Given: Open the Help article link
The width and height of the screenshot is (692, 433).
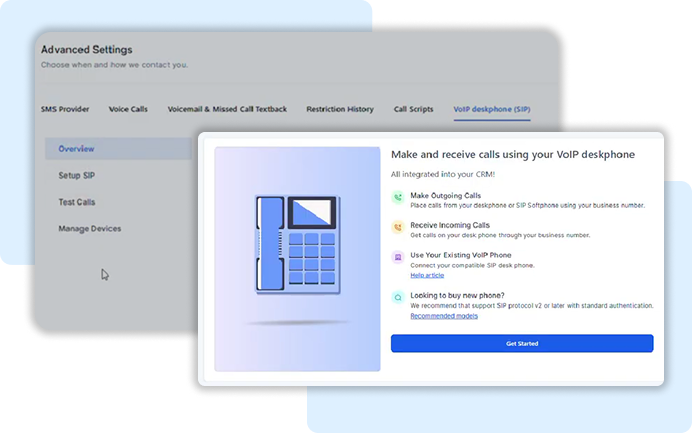Looking at the screenshot, I should tap(427, 275).
